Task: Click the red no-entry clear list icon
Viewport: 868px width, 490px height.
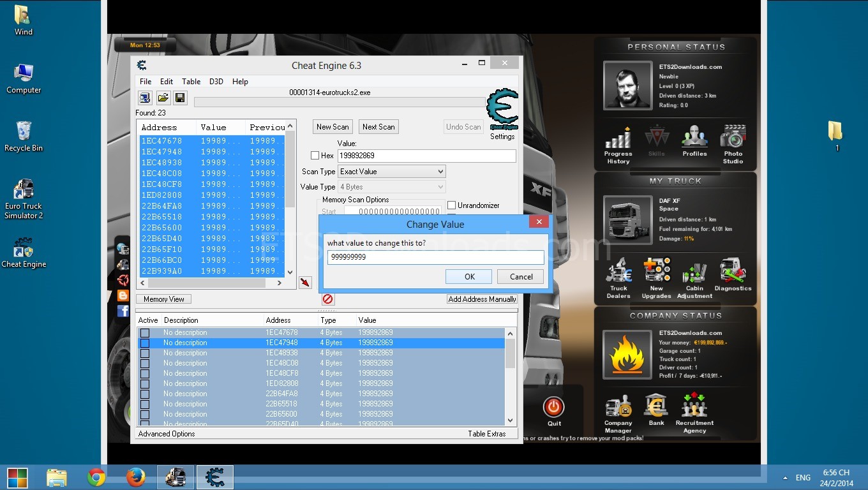Action: pos(327,299)
